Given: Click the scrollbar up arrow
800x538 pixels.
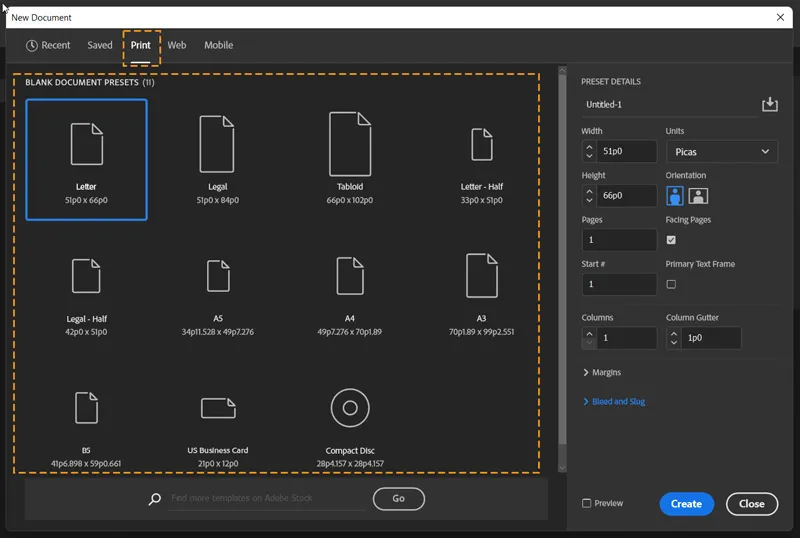Looking at the screenshot, I should coord(562,70).
